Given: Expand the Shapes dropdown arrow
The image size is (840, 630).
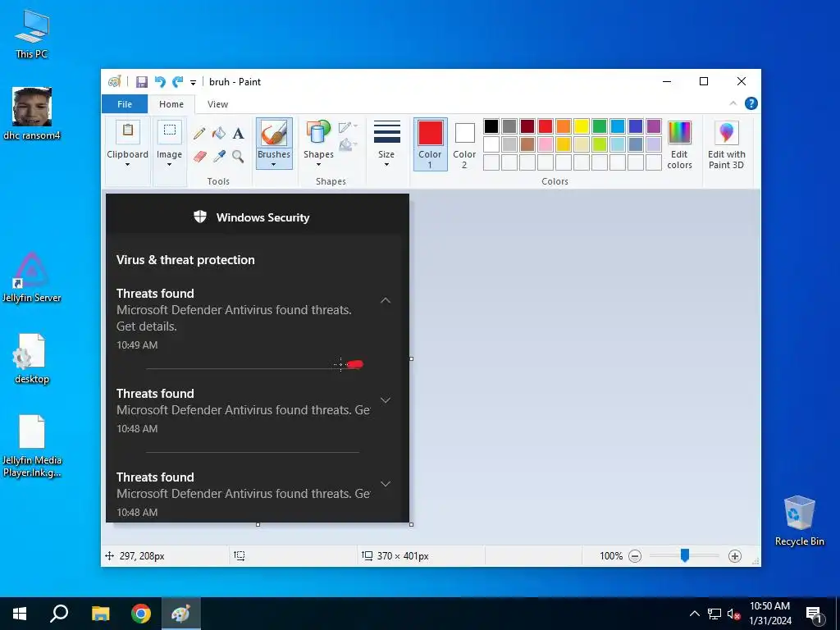Looking at the screenshot, I should [x=318, y=164].
